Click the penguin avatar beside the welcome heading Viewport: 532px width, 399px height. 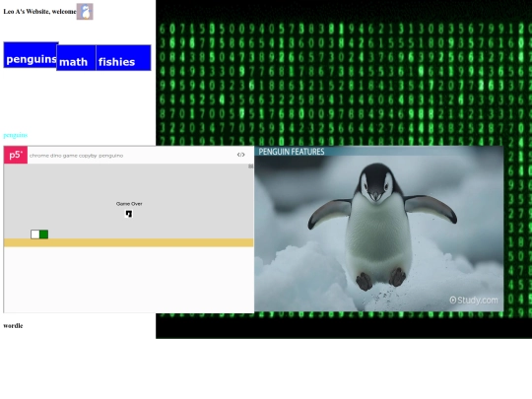[85, 12]
